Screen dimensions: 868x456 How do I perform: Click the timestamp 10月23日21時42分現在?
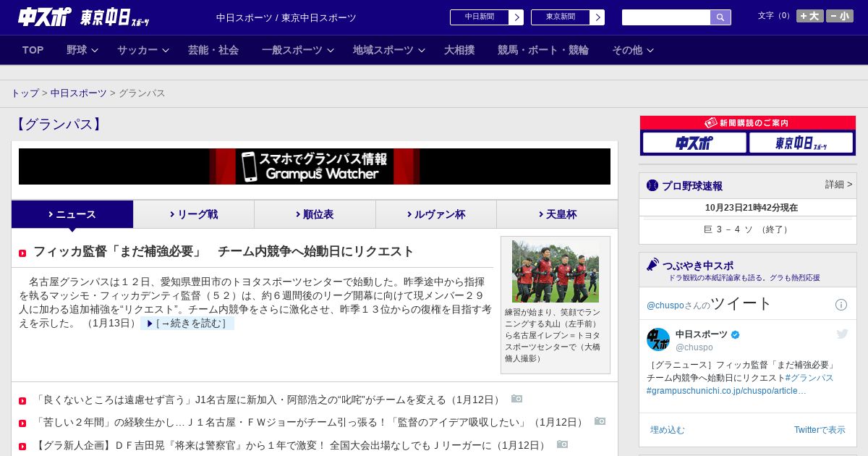coord(752,208)
